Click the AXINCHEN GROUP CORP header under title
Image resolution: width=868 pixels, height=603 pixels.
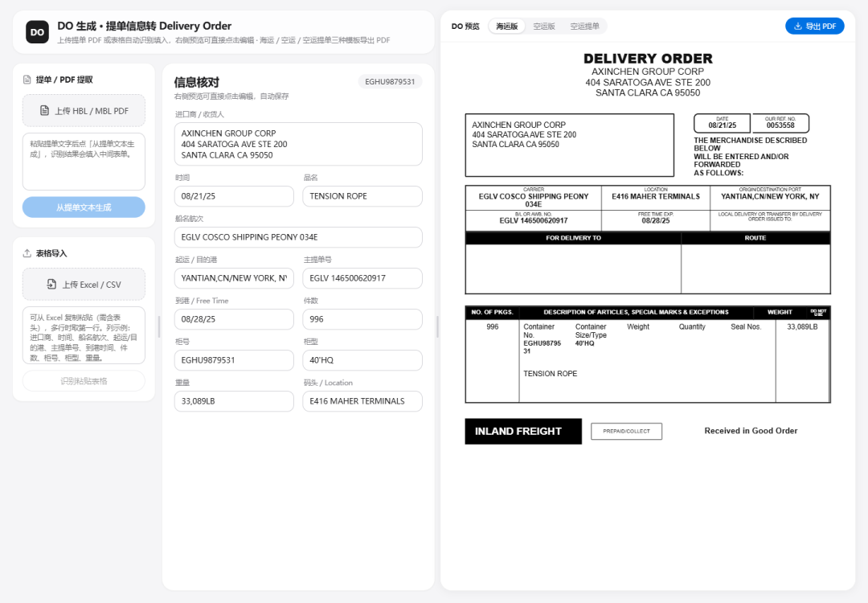pyautogui.click(x=648, y=72)
